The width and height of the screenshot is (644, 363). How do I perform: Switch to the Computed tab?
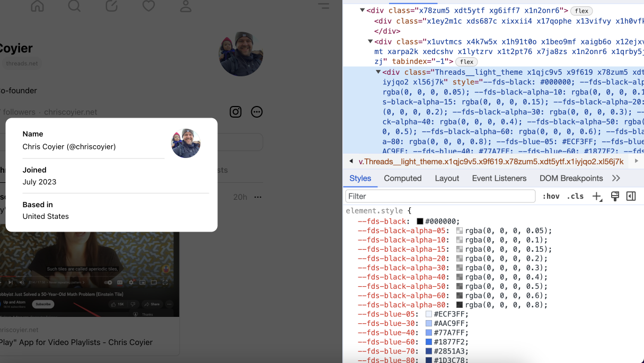click(402, 178)
